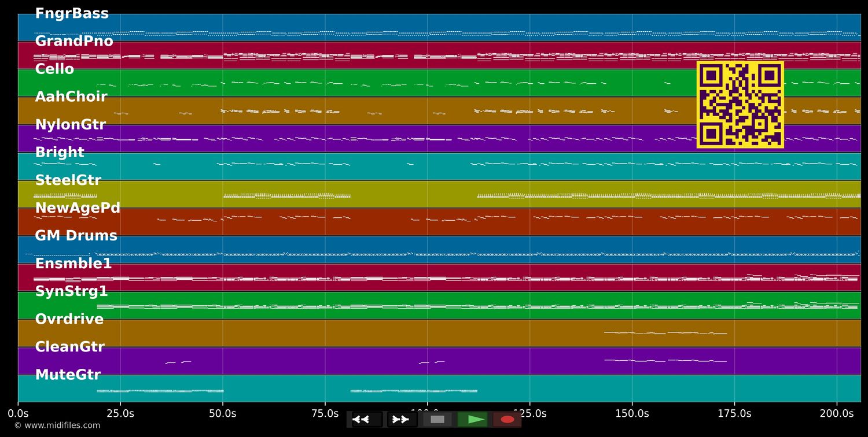Jump to the 150.0s timeline mark
The height and width of the screenshot is (437, 868).
click(632, 413)
